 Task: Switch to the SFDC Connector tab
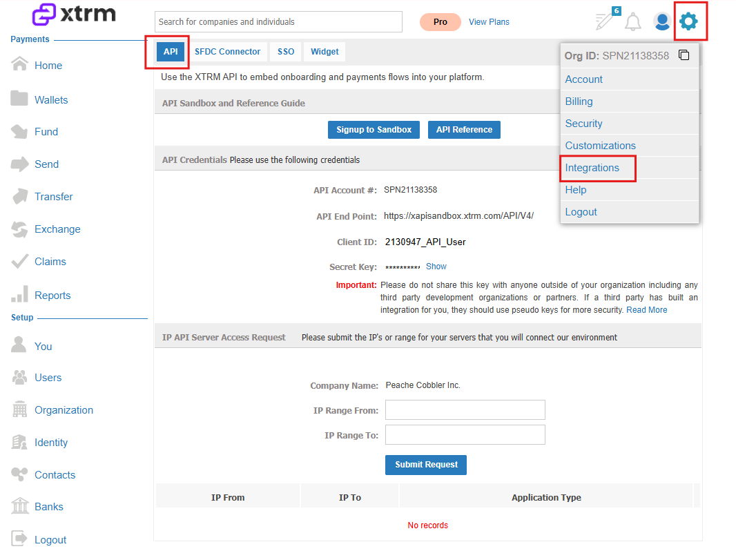(228, 52)
